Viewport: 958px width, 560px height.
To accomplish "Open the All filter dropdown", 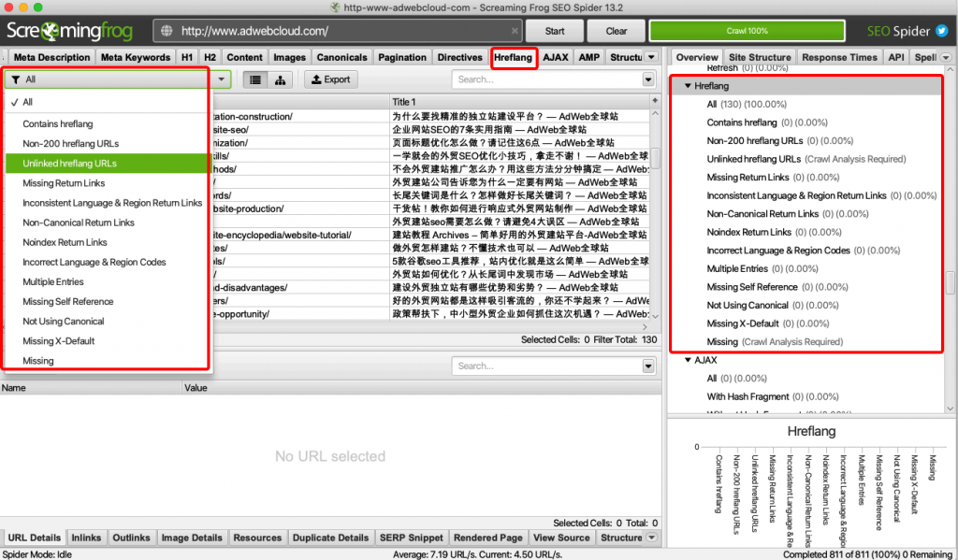I will click(118, 79).
